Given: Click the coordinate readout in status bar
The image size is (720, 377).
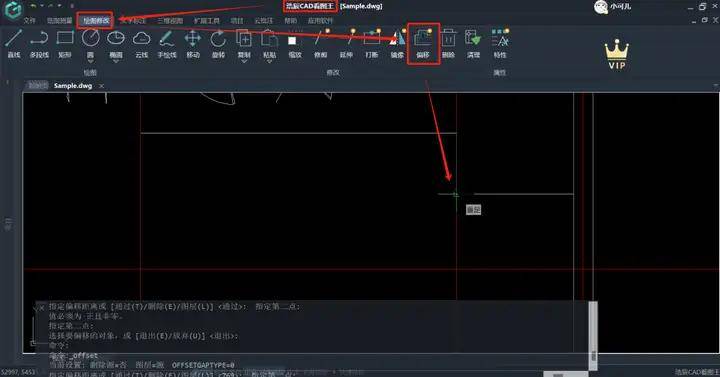Looking at the screenshot, I should pyautogui.click(x=17, y=372).
